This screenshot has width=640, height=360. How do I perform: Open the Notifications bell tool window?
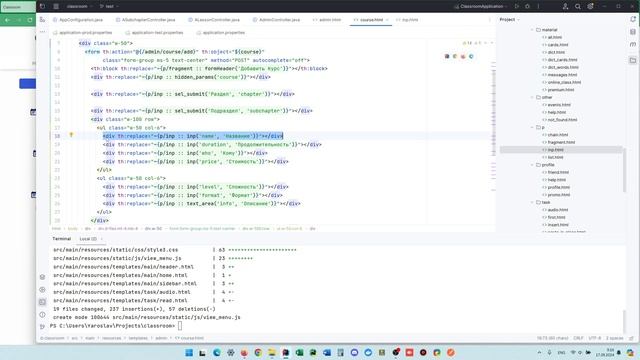[633, 20]
